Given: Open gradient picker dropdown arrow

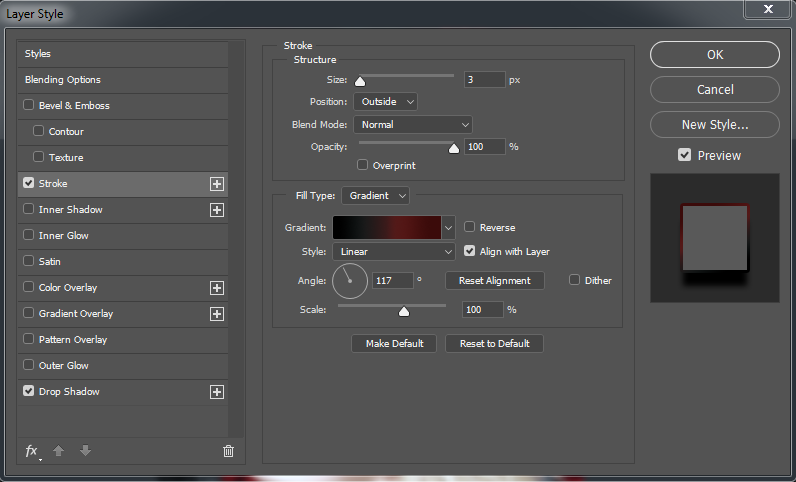Looking at the screenshot, I should (x=448, y=228).
